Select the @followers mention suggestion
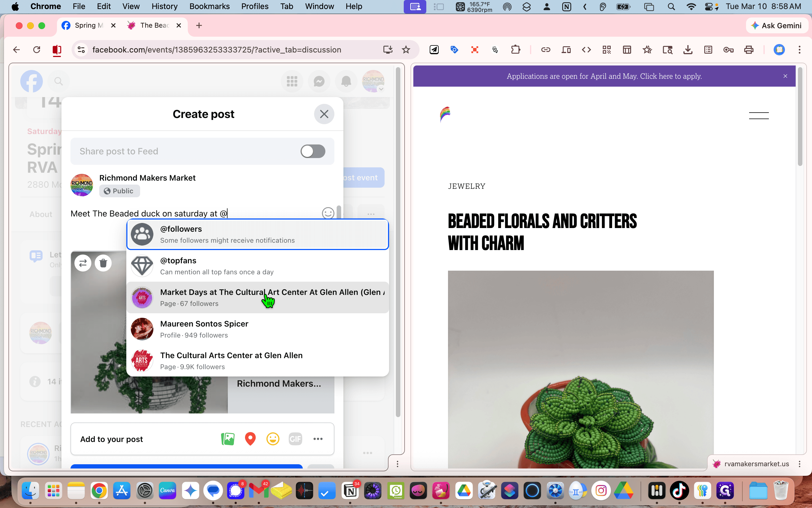The height and width of the screenshot is (508, 812). click(x=258, y=235)
